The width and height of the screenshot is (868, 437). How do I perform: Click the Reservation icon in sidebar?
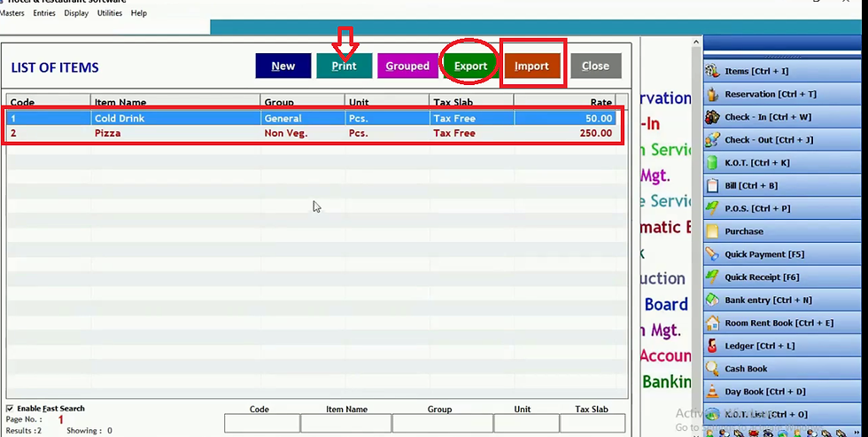coord(712,94)
